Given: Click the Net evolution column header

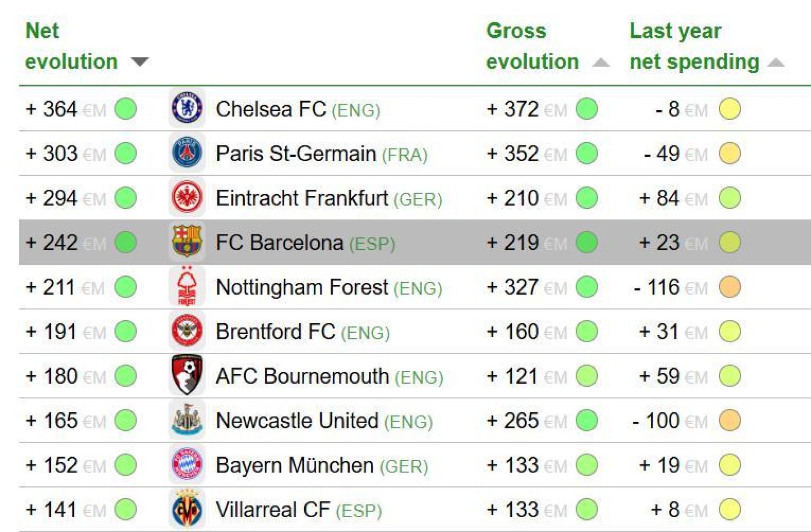Looking at the screenshot, I should (71, 46).
